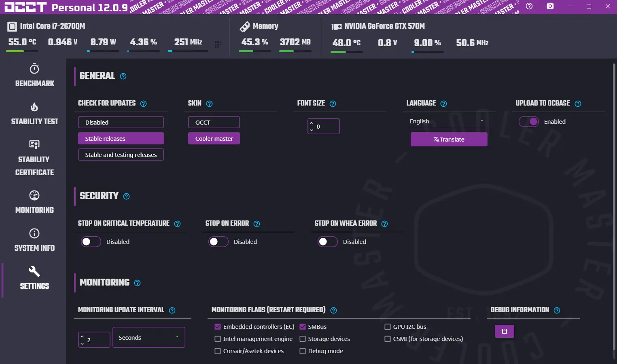Show help for Debug Information

pos(557,311)
